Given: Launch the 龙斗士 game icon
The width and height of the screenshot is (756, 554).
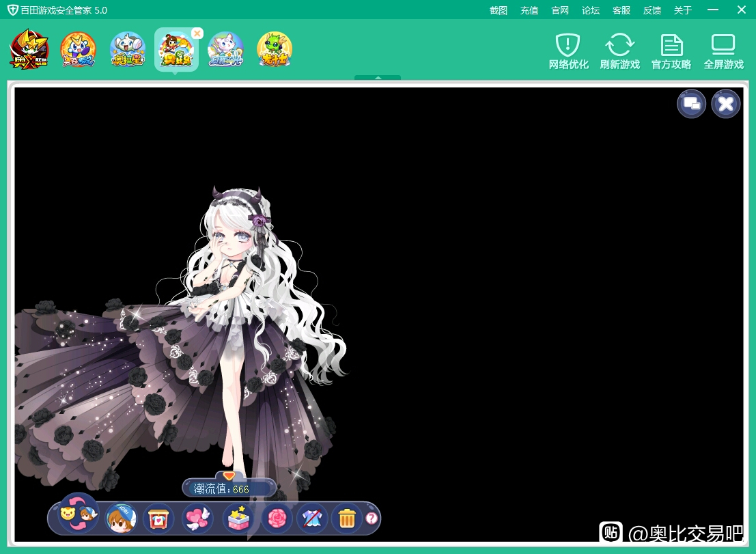Looking at the screenshot, I should pos(275,49).
